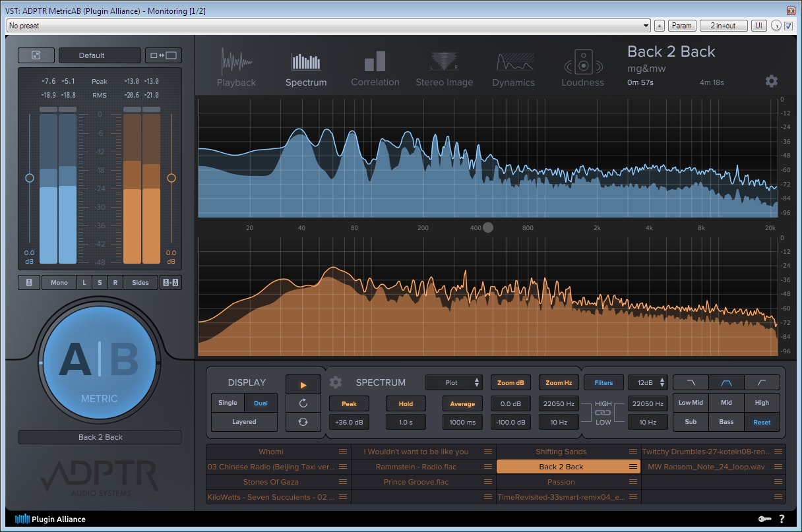Click the collapse-view icon above meters
This screenshot has height=532, width=802.
[36, 55]
